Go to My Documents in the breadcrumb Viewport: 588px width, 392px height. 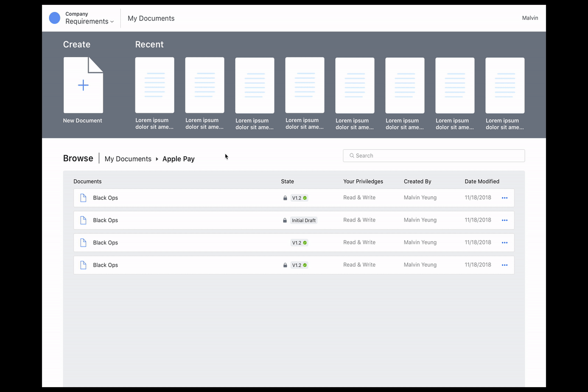(128, 158)
